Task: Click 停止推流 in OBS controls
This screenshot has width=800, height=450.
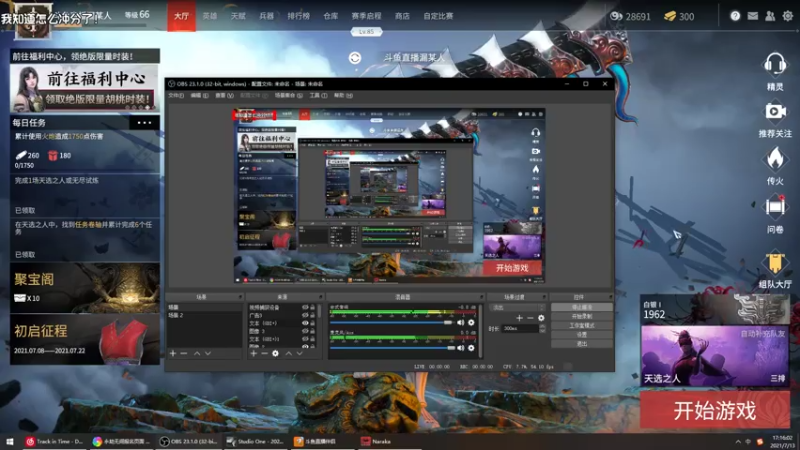Action: click(x=582, y=307)
